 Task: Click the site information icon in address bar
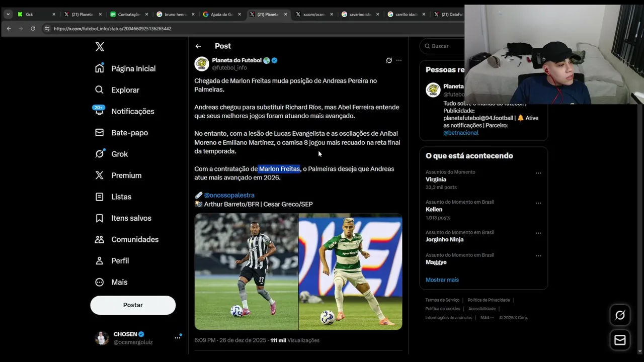47,29
